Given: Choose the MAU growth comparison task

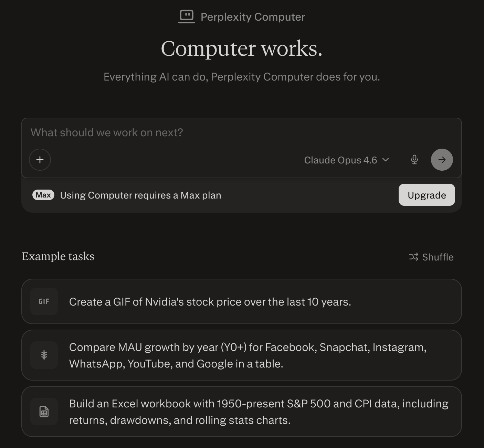Looking at the screenshot, I should (x=248, y=355).
